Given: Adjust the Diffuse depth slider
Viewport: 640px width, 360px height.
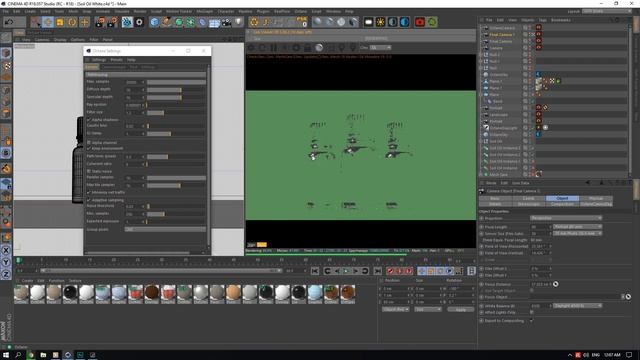Looking at the screenshot, I should coord(176,90).
